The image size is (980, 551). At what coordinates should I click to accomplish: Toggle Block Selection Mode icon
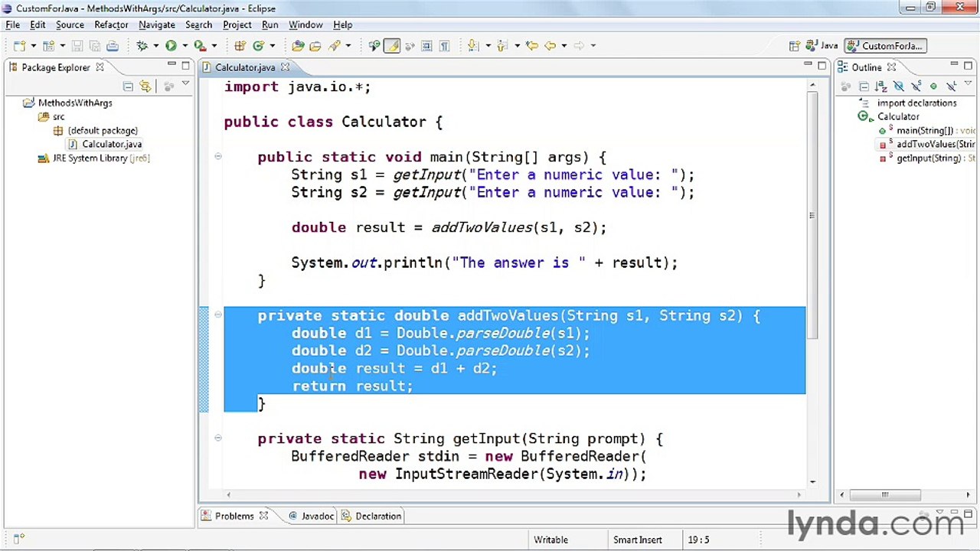426,46
